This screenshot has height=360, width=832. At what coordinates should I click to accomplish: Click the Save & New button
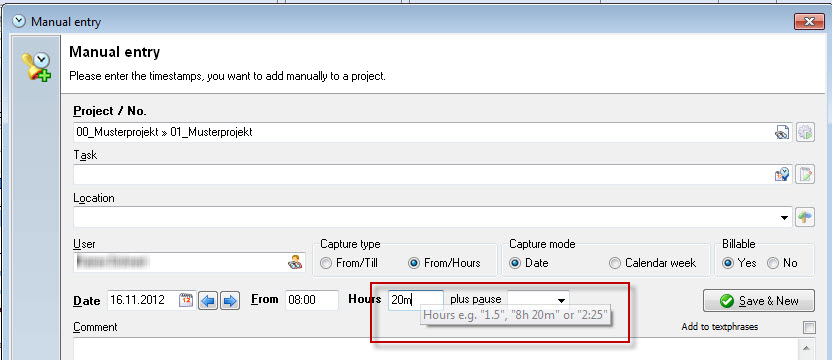(x=758, y=301)
